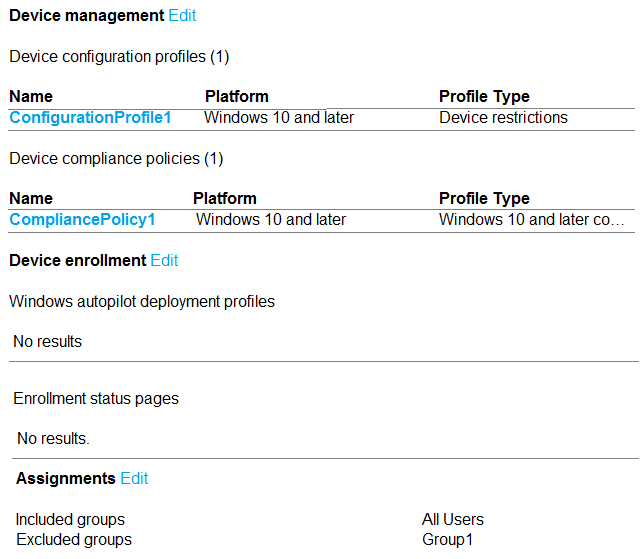Click ConfigurationProfile1's Windows 10 and later platform cell
The image size is (641, 559).
(279, 118)
